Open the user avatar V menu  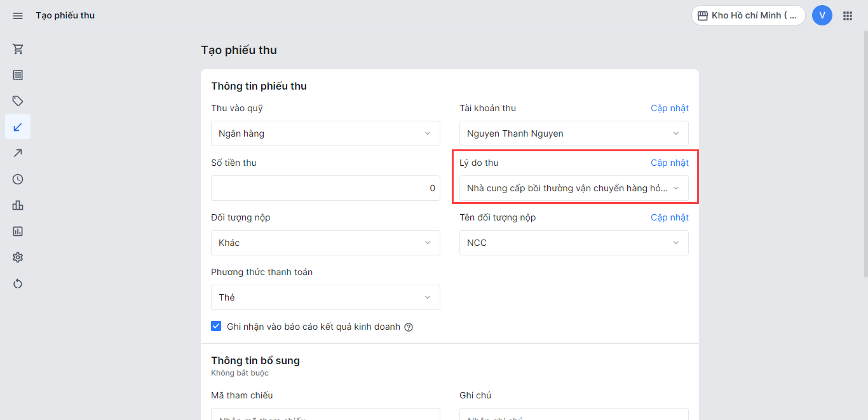(822, 15)
